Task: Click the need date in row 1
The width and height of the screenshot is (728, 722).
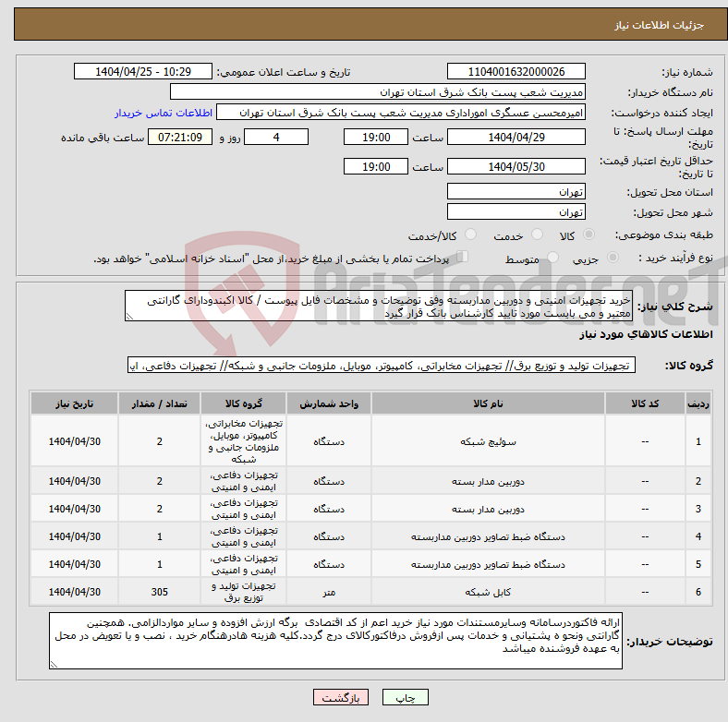Action: [x=74, y=441]
